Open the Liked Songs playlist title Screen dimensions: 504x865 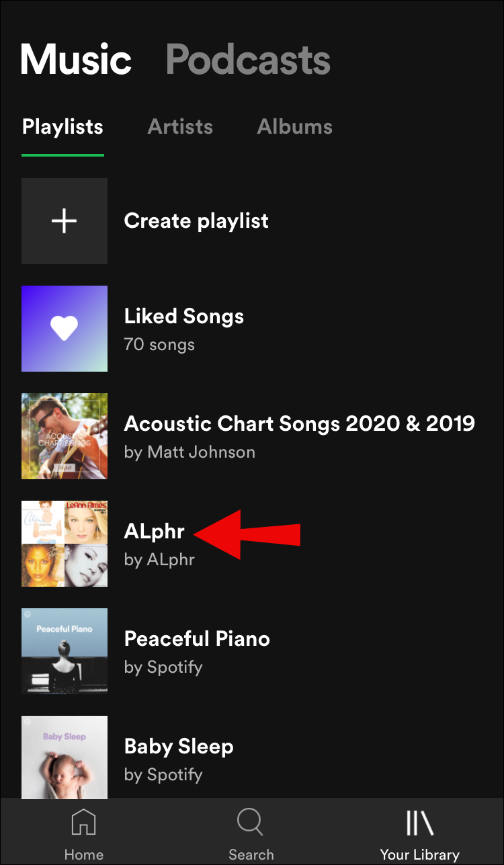184,317
